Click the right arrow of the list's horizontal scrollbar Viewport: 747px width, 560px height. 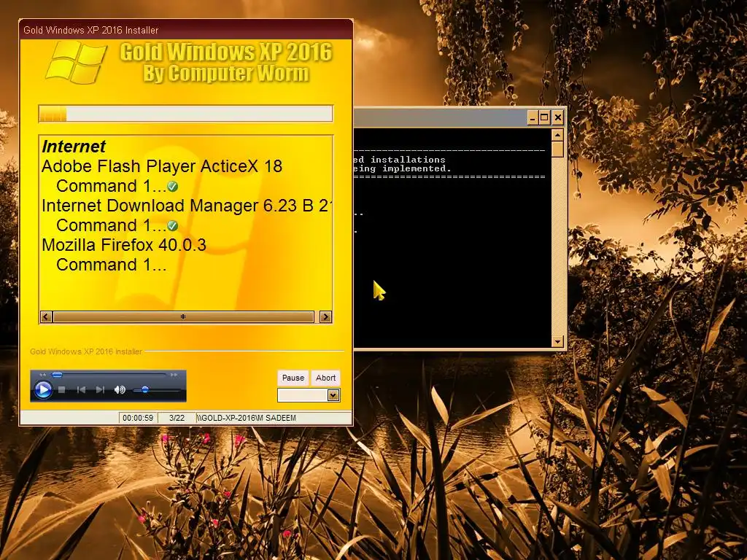325,316
